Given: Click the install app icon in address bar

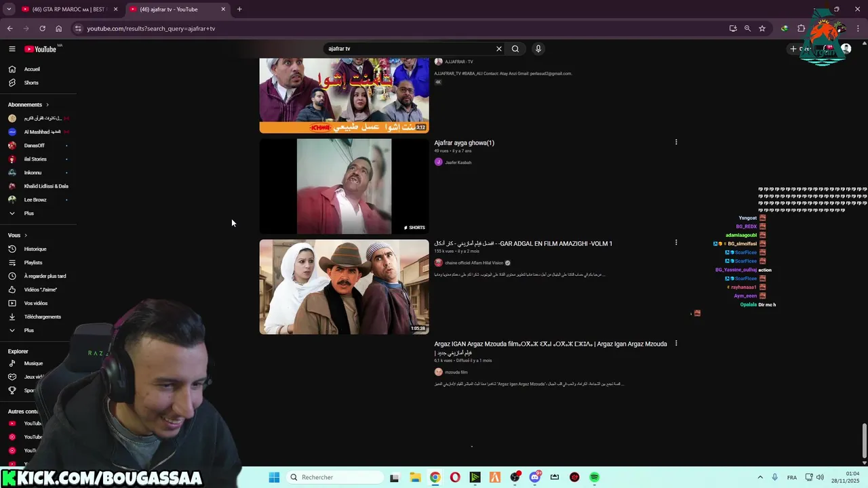Looking at the screenshot, I should 733,28.
